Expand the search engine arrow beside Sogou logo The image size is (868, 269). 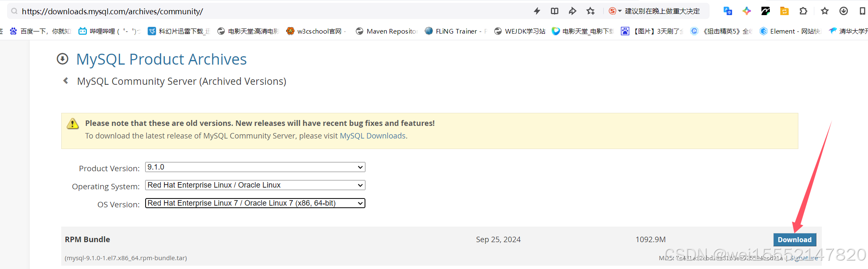tap(620, 11)
